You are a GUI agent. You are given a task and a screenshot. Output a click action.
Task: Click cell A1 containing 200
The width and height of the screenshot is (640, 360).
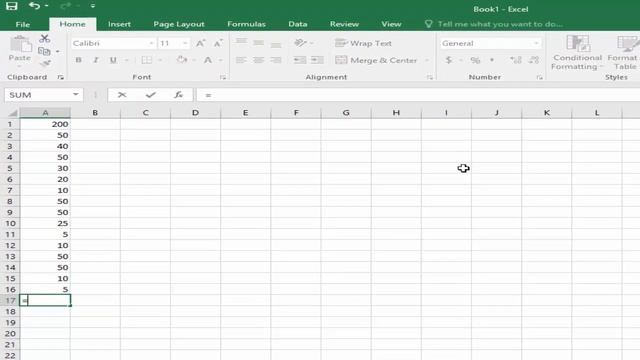pyautogui.click(x=45, y=124)
